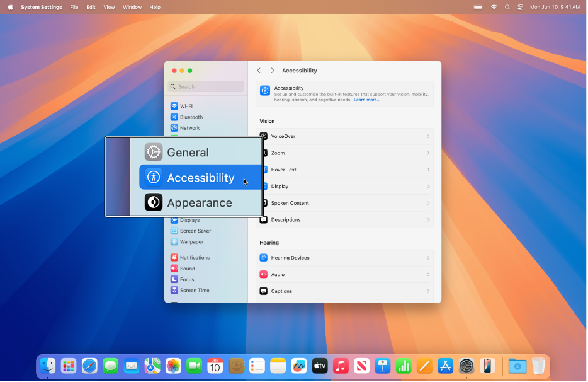Open the Hearing Devices settings row
588x382 pixels.
[344, 258]
